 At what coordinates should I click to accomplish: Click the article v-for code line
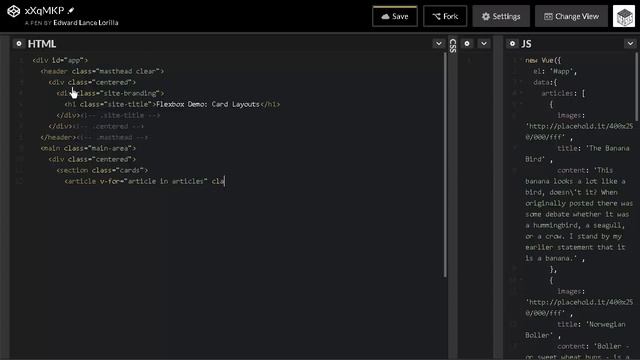(x=144, y=181)
